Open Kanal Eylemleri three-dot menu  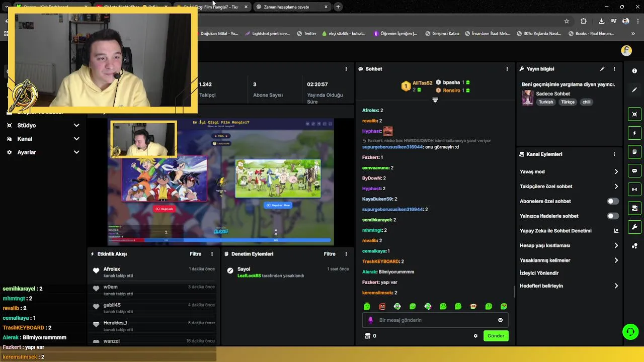pos(614,154)
